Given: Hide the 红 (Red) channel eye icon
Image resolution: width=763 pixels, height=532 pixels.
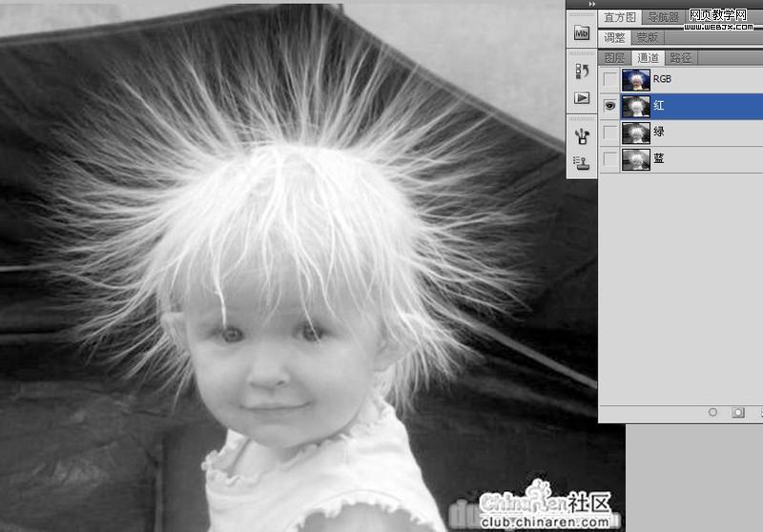Looking at the screenshot, I should [609, 105].
